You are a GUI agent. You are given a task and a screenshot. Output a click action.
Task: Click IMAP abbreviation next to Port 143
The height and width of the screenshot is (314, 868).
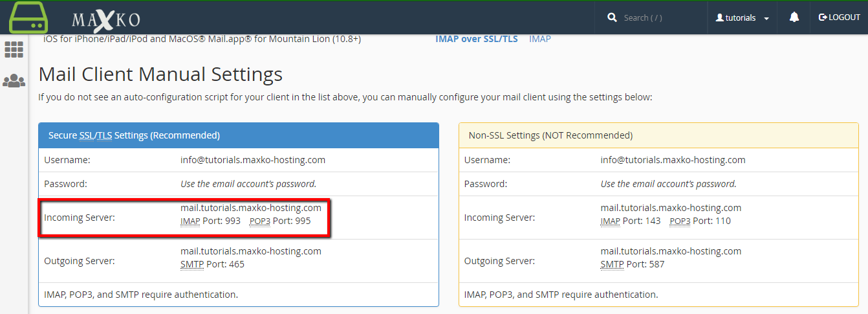(611, 221)
